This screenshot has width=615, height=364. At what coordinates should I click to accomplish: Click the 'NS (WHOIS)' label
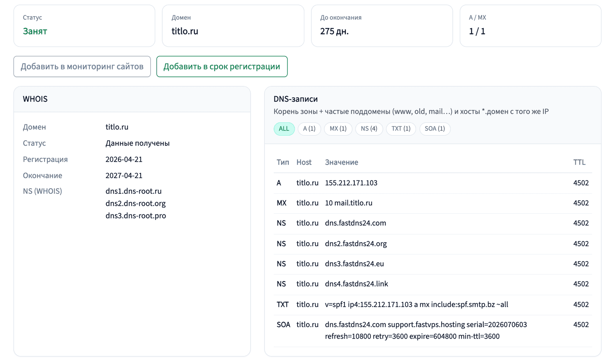[42, 191]
